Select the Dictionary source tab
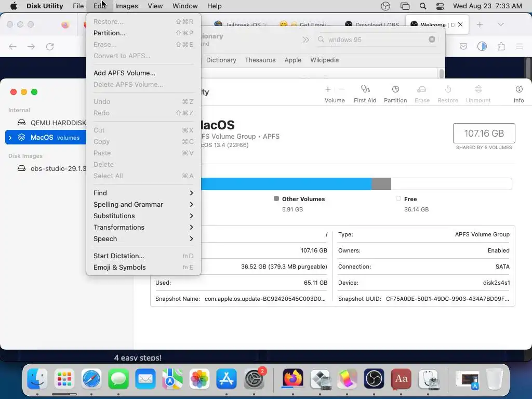This screenshot has width=532, height=399. click(221, 60)
